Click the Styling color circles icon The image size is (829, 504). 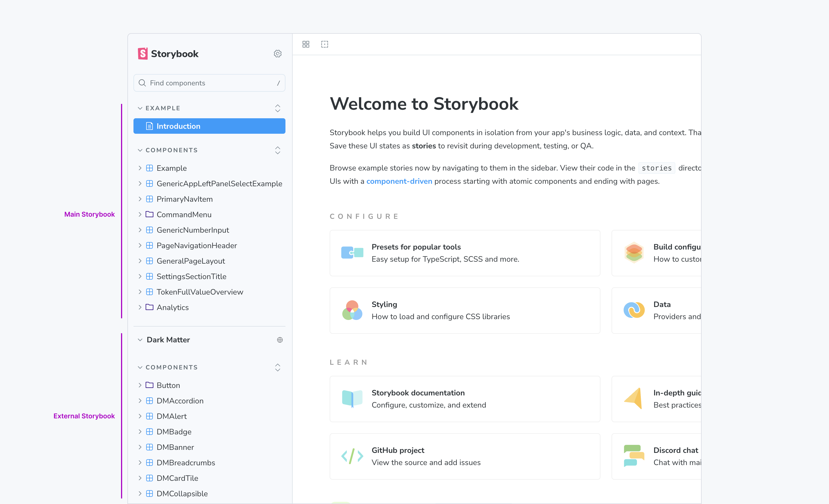tap(352, 310)
